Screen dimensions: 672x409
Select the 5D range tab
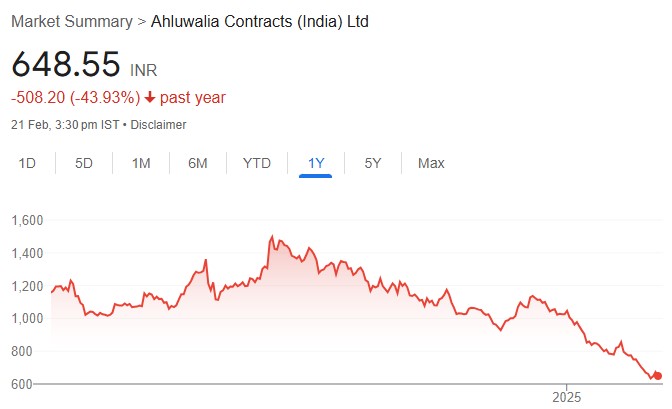(84, 163)
